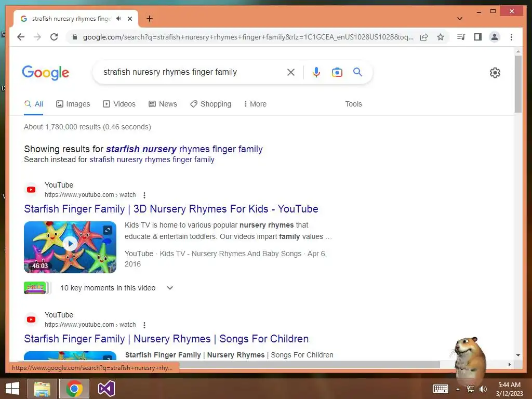532x399 pixels.
Task: Click the second YouTube result favicon
Action: 31,320
